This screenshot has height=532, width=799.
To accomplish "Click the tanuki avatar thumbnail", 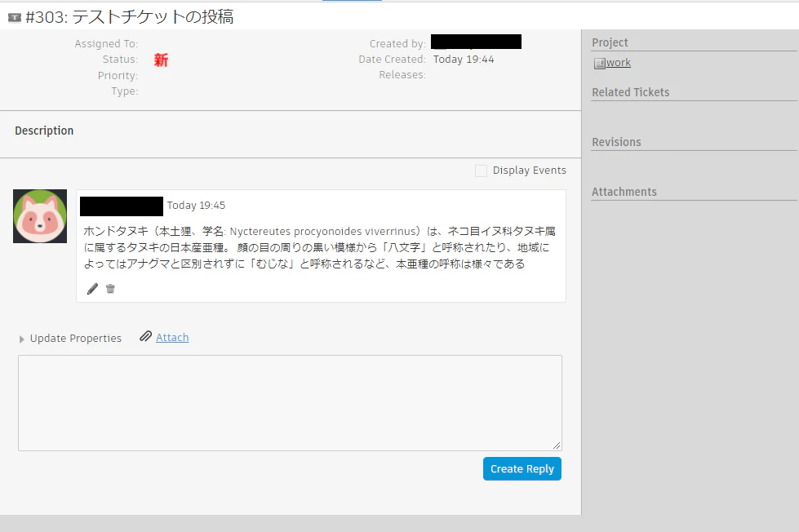I will tap(40, 216).
